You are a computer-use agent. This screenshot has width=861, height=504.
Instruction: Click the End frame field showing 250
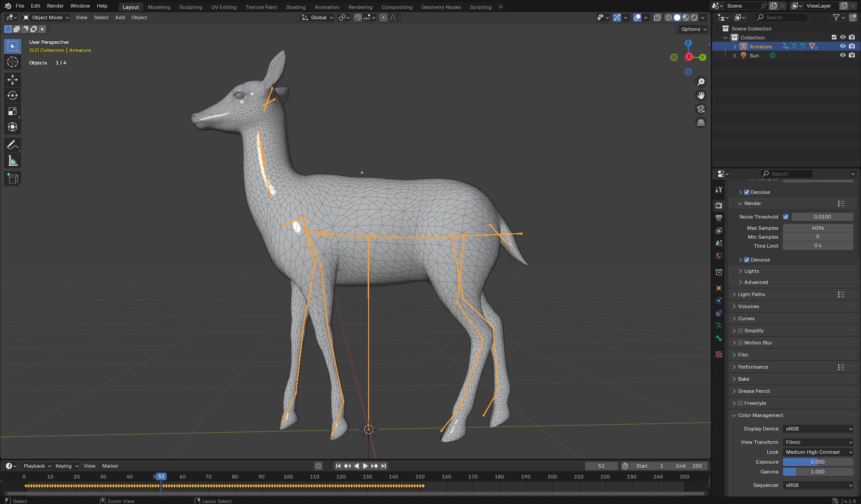tap(689, 466)
